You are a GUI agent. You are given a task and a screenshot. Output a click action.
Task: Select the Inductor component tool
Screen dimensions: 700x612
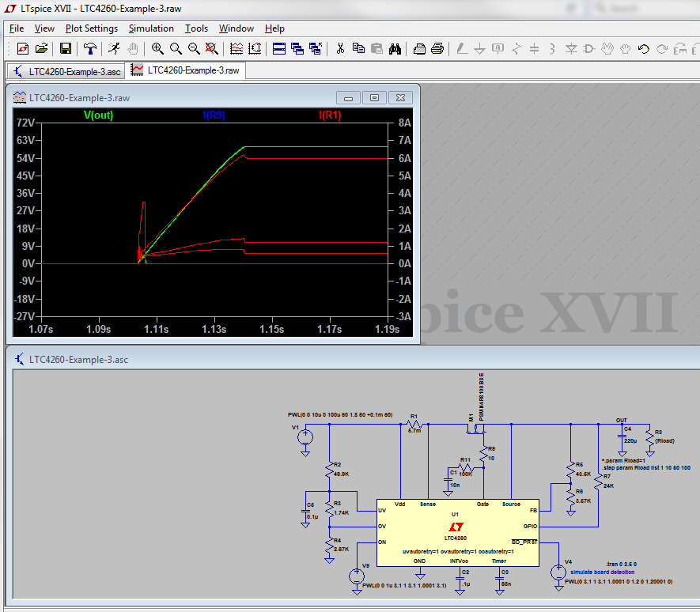click(553, 48)
